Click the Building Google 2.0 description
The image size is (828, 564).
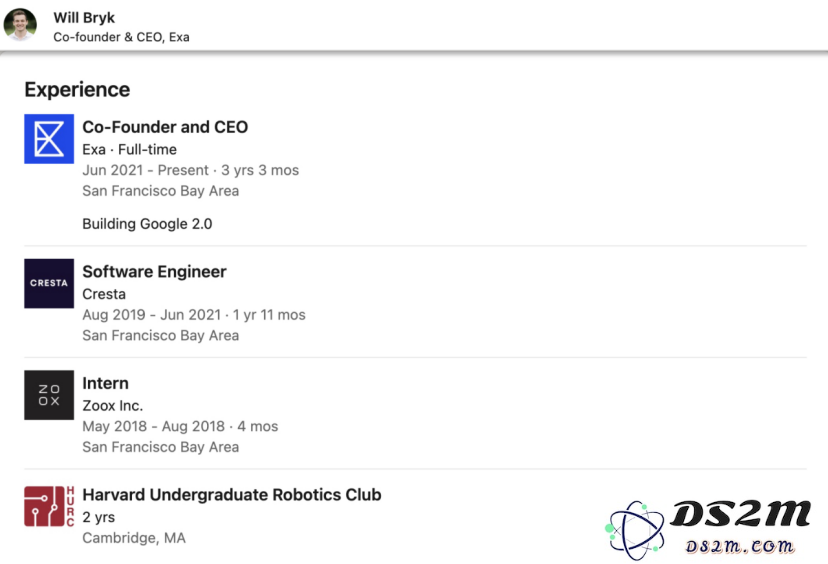(x=147, y=224)
